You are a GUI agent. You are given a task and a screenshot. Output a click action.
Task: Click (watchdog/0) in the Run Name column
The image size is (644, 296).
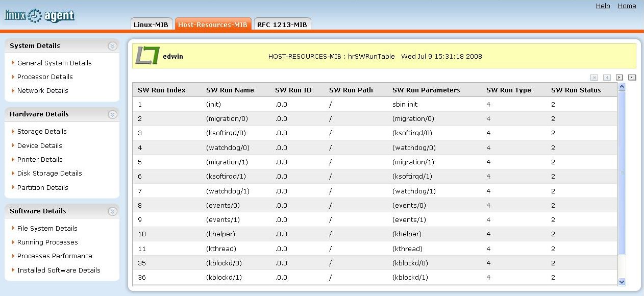click(228, 148)
